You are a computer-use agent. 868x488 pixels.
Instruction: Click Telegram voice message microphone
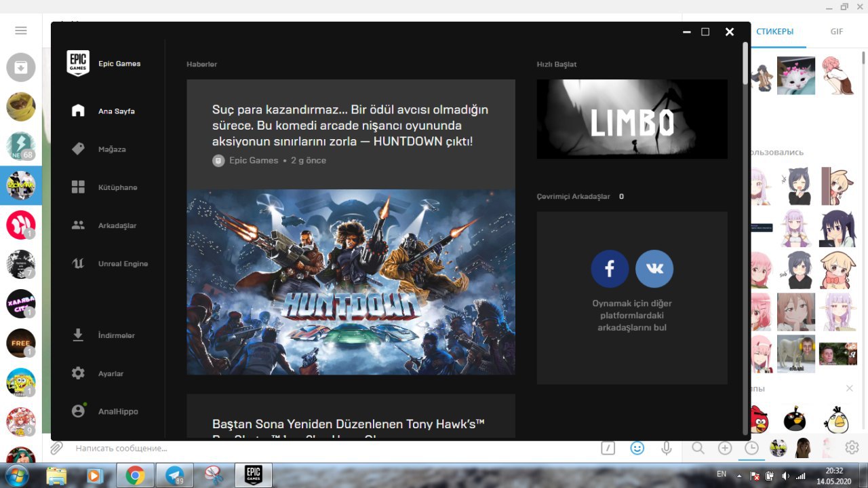(x=667, y=448)
